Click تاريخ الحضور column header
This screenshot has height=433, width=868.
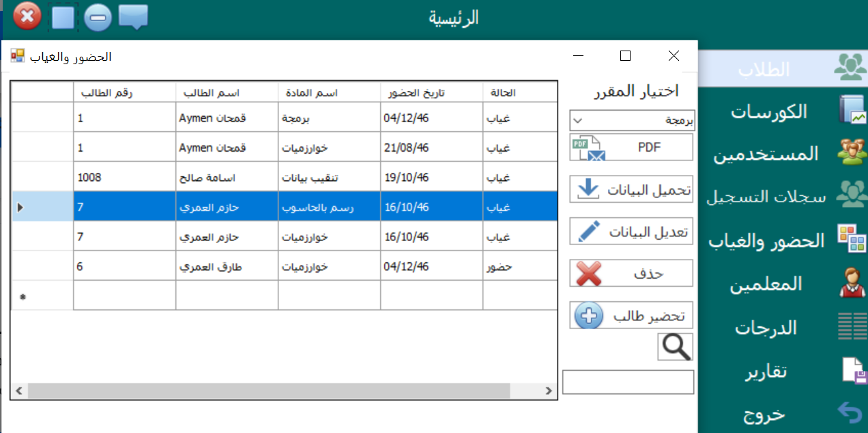[x=431, y=92]
